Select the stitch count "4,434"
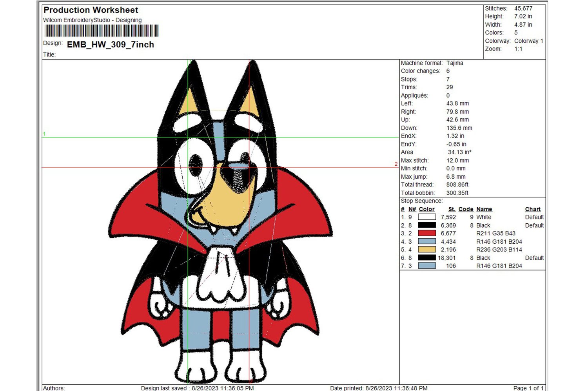This screenshot has width=588, height=391. click(x=448, y=241)
